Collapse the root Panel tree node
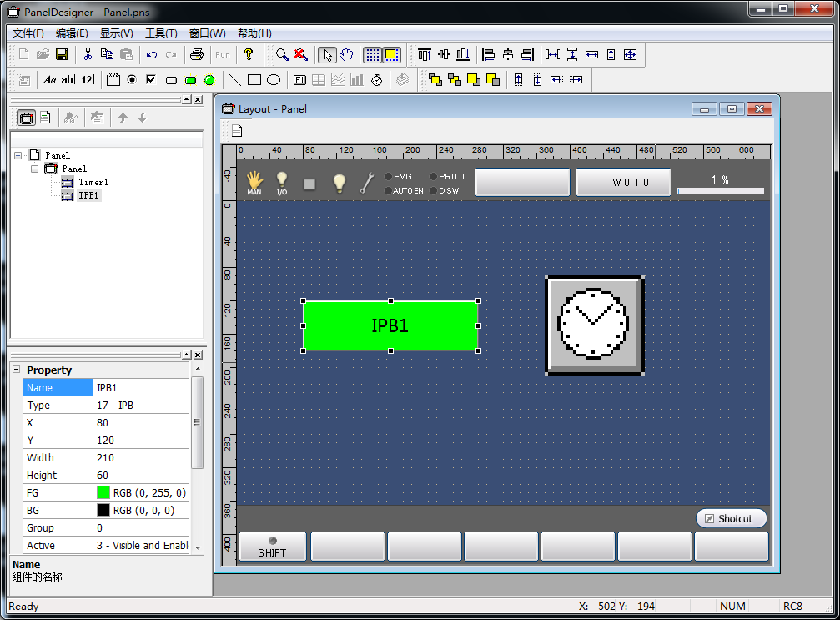Image resolution: width=840 pixels, height=620 pixels. 18,155
